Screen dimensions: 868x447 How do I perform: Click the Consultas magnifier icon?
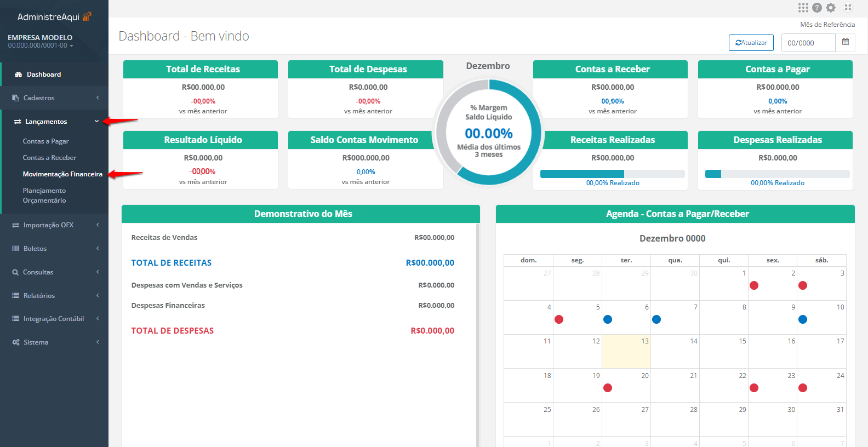point(15,272)
